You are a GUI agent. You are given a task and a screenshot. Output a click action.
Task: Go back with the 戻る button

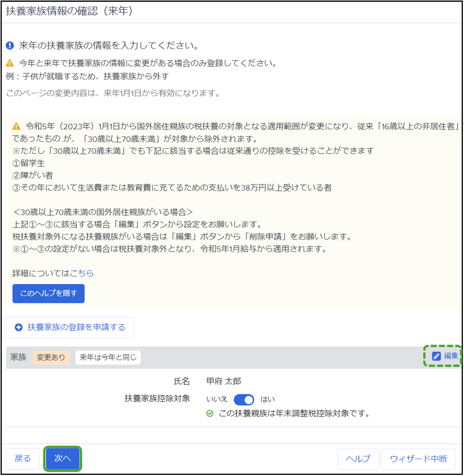click(x=23, y=459)
